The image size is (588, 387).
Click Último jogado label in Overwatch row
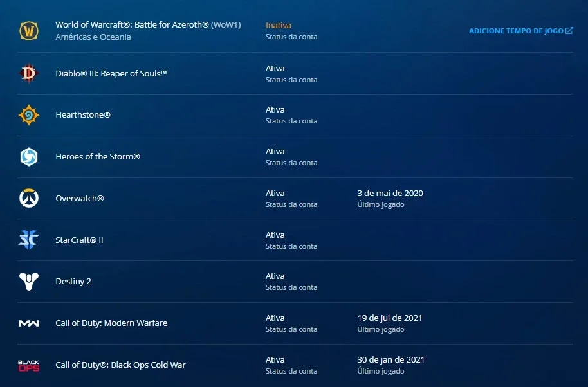[x=381, y=204]
